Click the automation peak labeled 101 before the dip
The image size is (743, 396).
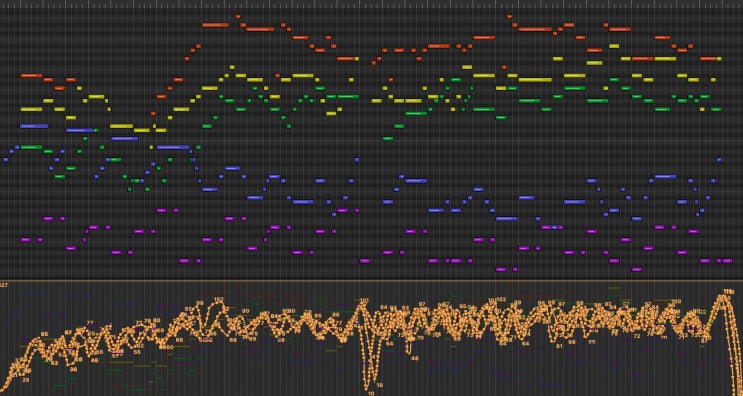pyautogui.click(x=364, y=300)
